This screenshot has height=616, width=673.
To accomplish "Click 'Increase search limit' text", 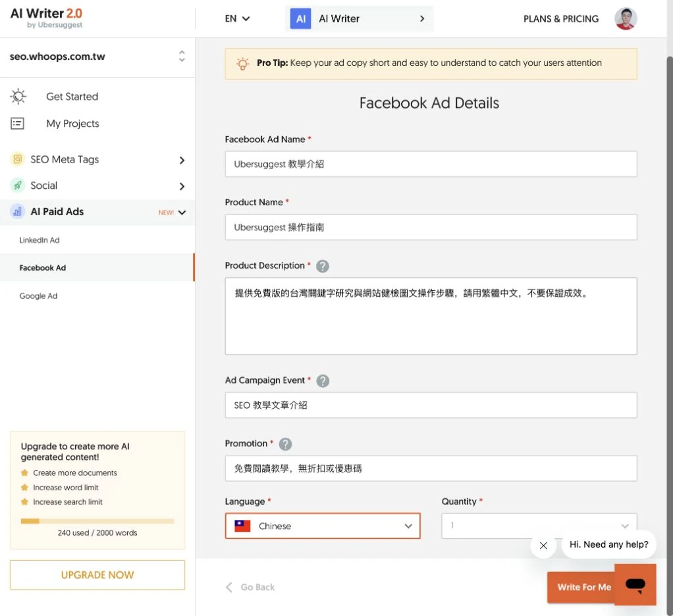I will pos(68,502).
